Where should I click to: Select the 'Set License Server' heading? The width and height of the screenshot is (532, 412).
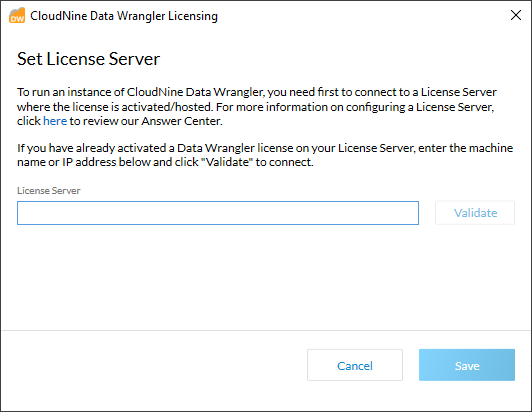pos(88,59)
